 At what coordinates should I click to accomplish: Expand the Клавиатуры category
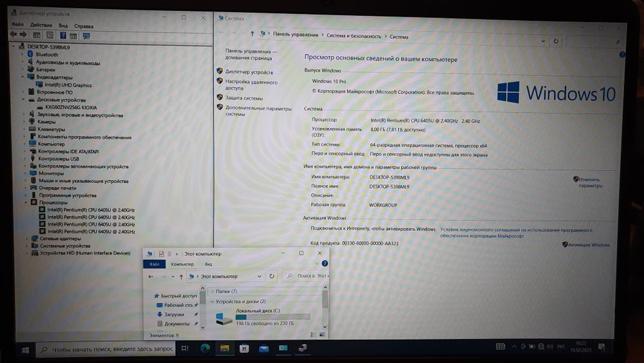pyautogui.click(x=24, y=129)
